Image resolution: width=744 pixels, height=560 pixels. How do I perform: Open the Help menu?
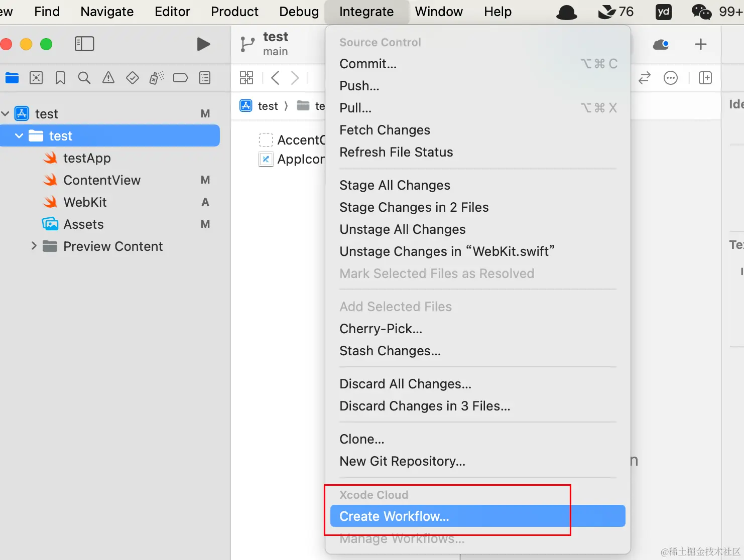coord(498,12)
